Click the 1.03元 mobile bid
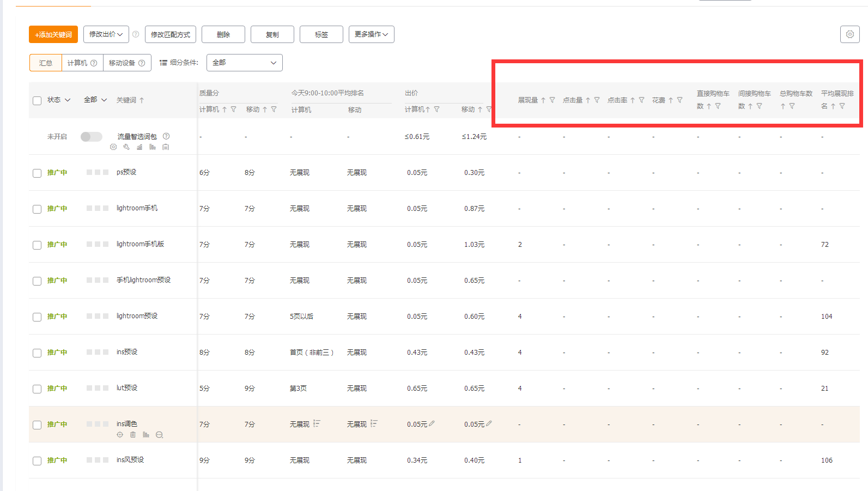 click(x=474, y=245)
